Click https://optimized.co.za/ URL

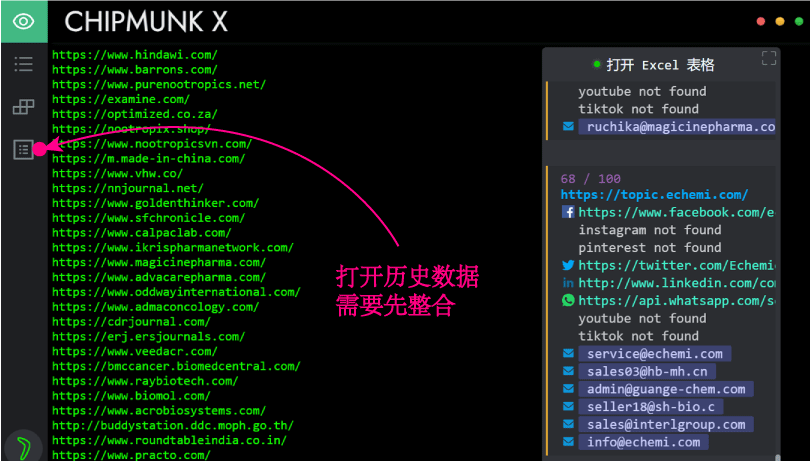135,114
